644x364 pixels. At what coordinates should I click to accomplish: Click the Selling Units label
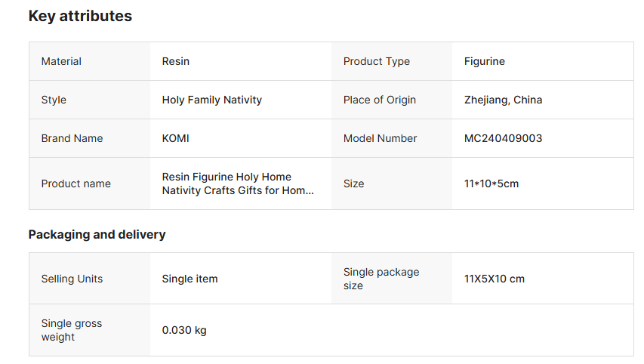72,279
